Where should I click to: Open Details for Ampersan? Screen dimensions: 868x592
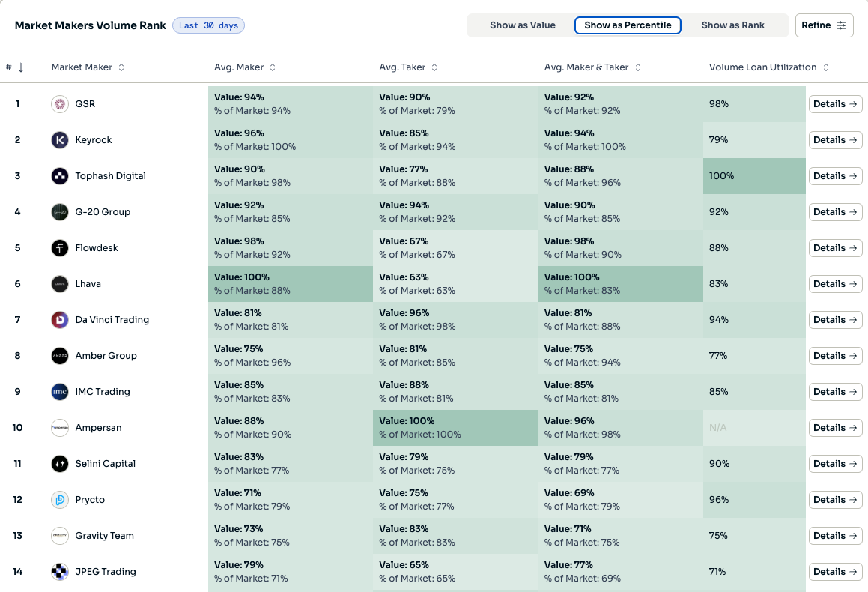(835, 428)
